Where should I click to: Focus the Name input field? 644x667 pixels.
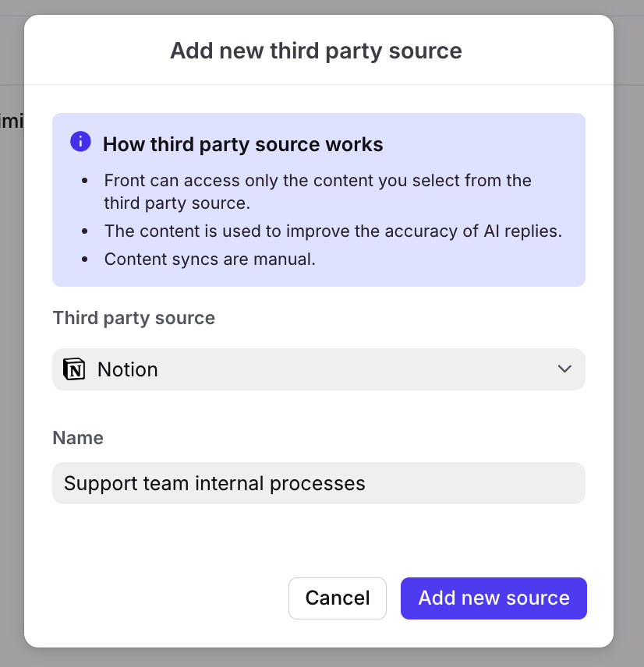click(x=468, y=483)
